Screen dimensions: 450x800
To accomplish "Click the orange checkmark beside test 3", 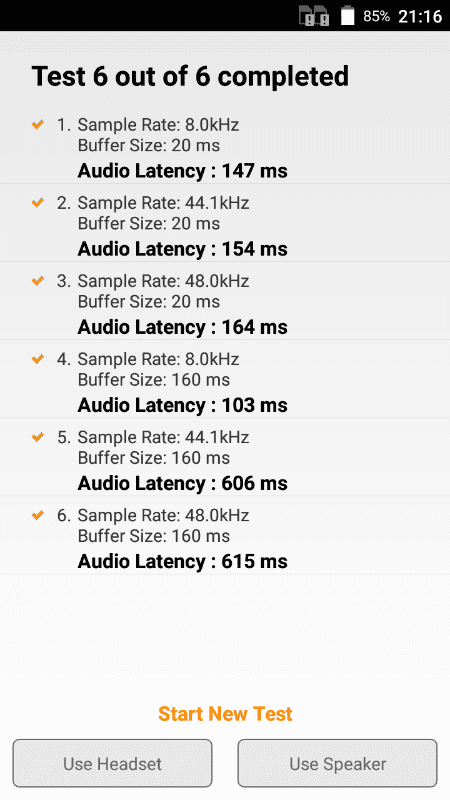I will [x=38, y=281].
